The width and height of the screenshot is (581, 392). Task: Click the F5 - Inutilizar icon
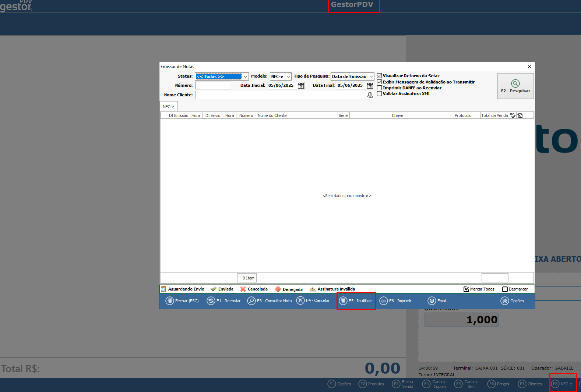(343, 301)
